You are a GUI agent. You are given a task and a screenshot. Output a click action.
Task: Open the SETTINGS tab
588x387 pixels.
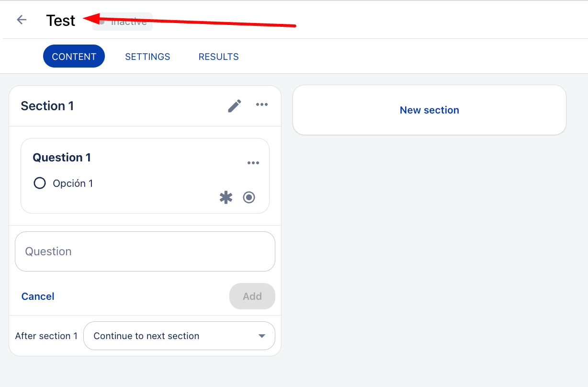coord(147,57)
